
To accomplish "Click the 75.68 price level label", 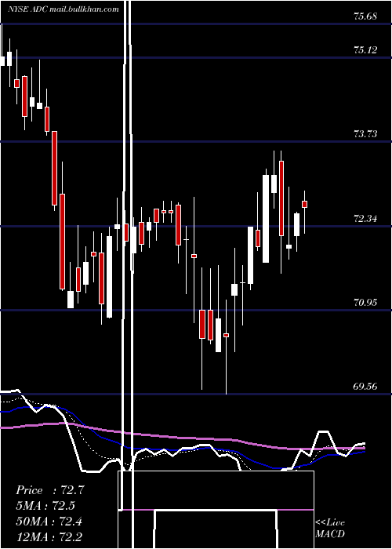I will 365,16.
